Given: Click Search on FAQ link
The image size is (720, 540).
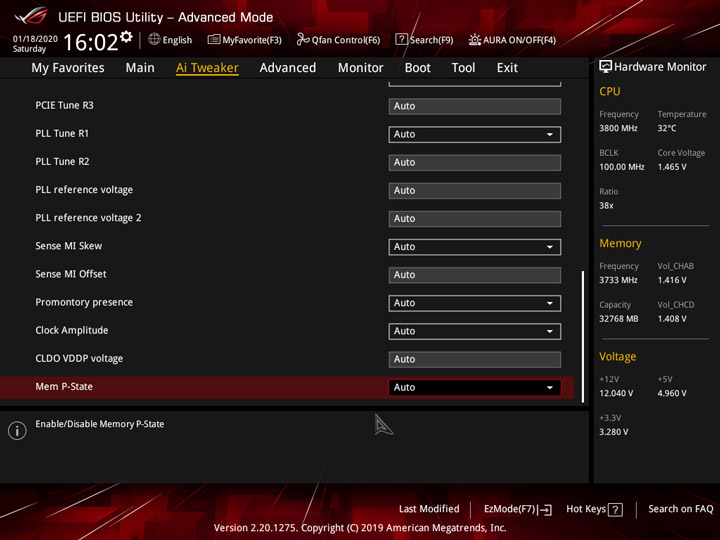Looking at the screenshot, I should point(681,509).
